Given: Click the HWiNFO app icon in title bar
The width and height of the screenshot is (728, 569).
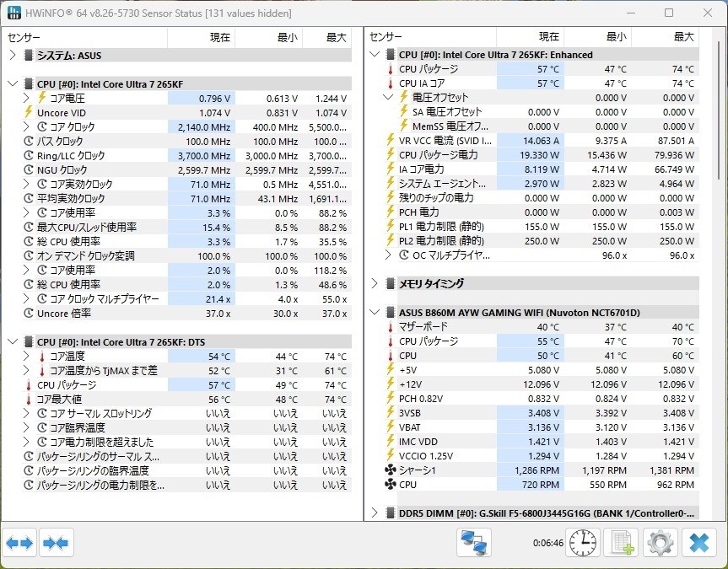Looking at the screenshot, I should [x=14, y=13].
